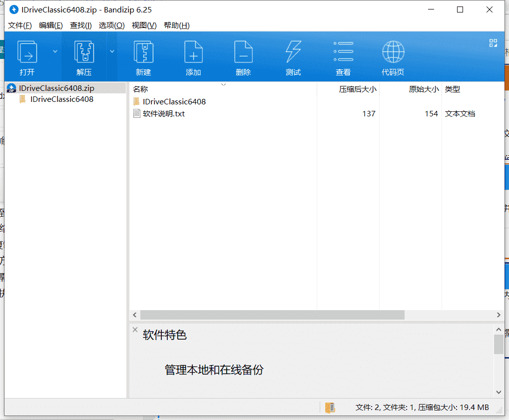Click the 打开 (Open) toolbar icon
This screenshot has height=420, width=509.
coord(27,52)
